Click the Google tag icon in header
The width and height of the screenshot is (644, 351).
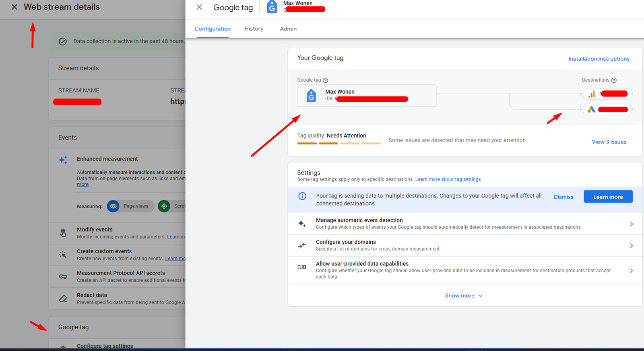(x=272, y=7)
